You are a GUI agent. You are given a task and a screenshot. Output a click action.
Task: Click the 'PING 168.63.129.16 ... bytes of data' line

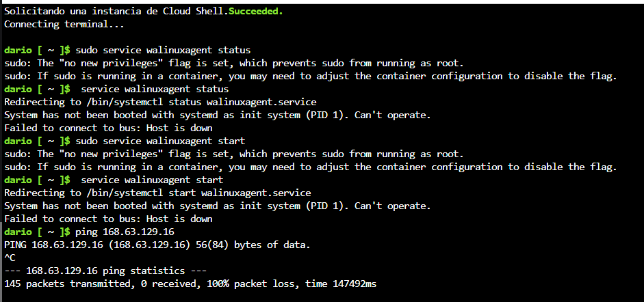(x=157, y=245)
